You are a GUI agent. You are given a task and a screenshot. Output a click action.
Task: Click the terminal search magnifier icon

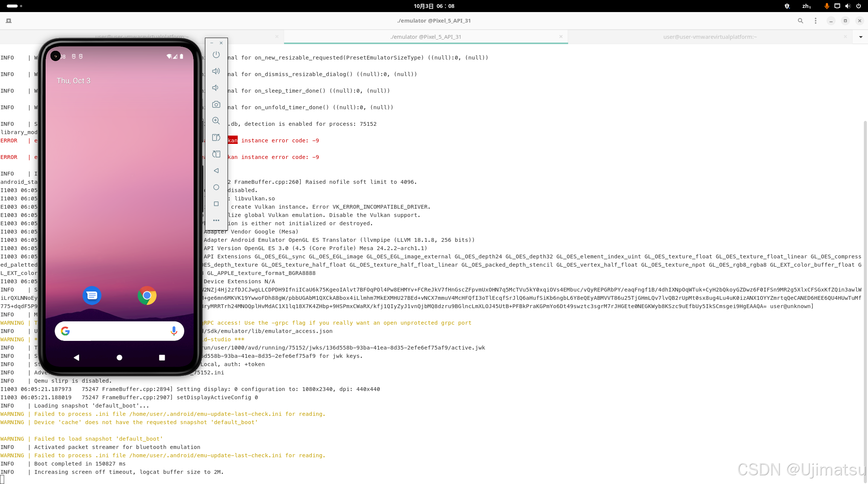[801, 21]
